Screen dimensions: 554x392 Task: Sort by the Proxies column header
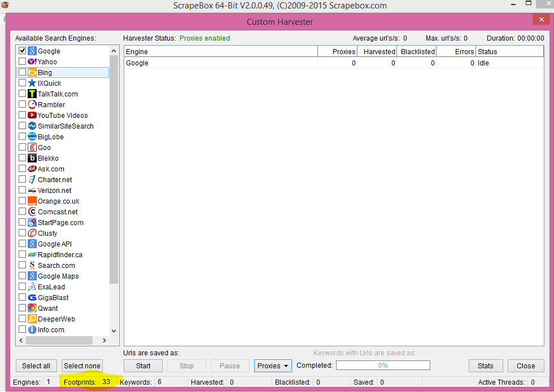point(337,51)
